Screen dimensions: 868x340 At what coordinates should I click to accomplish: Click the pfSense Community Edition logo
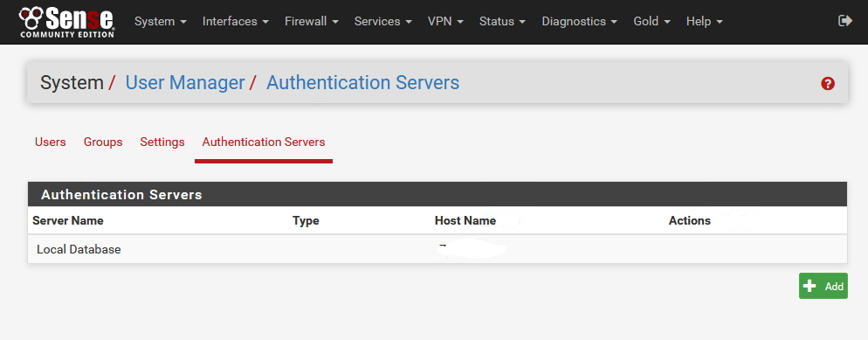click(x=66, y=22)
